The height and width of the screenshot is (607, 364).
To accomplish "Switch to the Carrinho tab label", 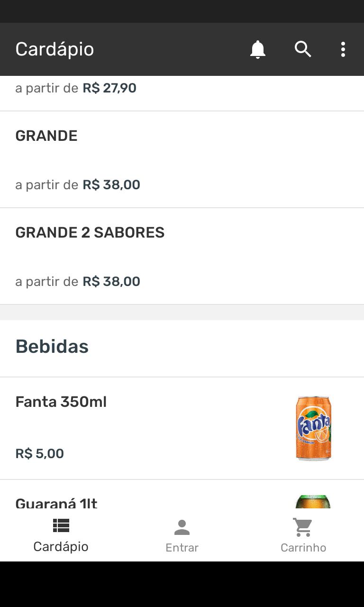I will click(303, 548).
